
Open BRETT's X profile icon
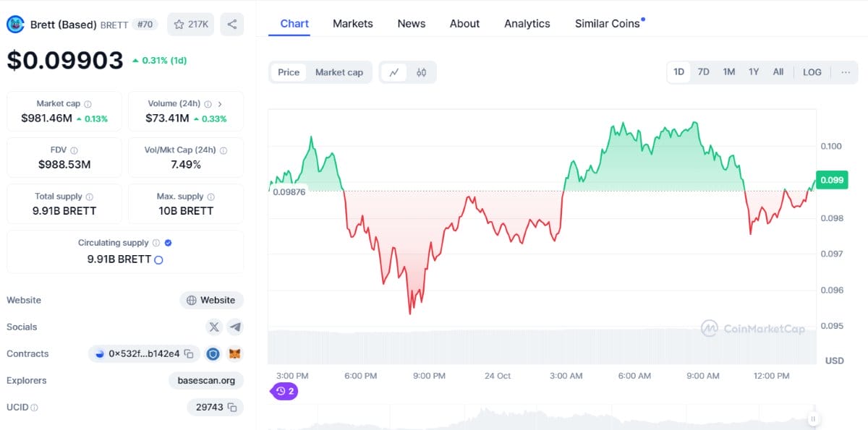click(x=214, y=327)
